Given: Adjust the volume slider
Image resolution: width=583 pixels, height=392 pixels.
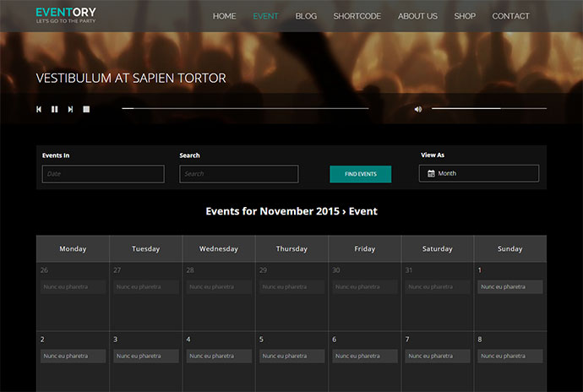Looking at the screenshot, I should click(489, 109).
